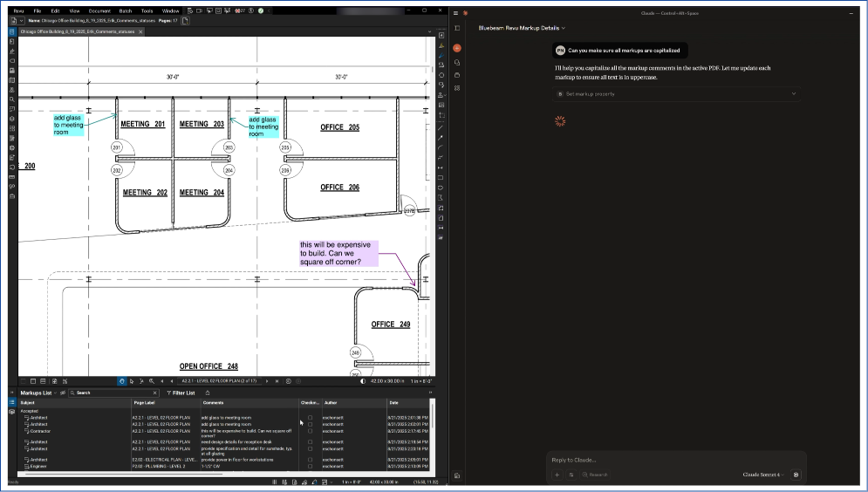Open the Document menu
This screenshot has height=492, width=868.
(99, 10)
